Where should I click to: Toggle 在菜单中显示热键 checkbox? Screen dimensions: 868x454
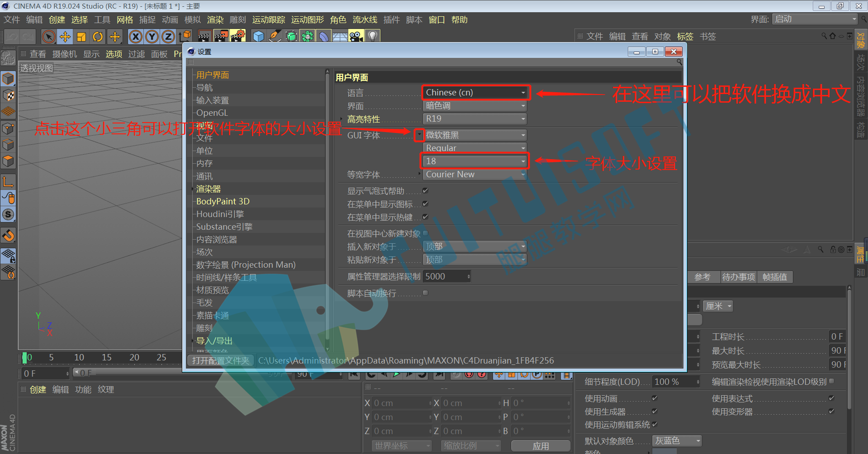[425, 217]
